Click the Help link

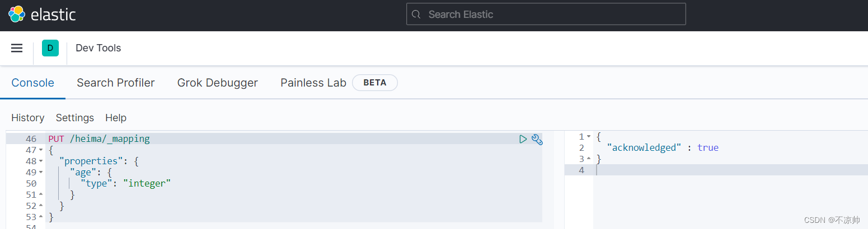tap(116, 118)
